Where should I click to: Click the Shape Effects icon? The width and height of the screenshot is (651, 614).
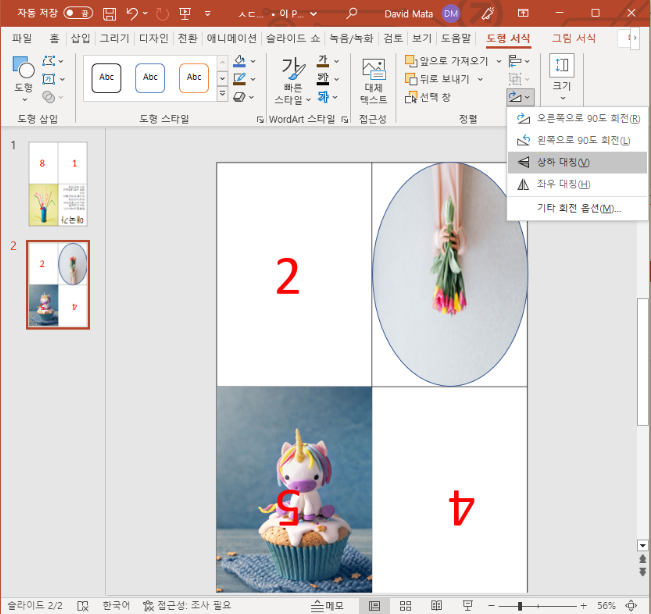pyautogui.click(x=239, y=97)
